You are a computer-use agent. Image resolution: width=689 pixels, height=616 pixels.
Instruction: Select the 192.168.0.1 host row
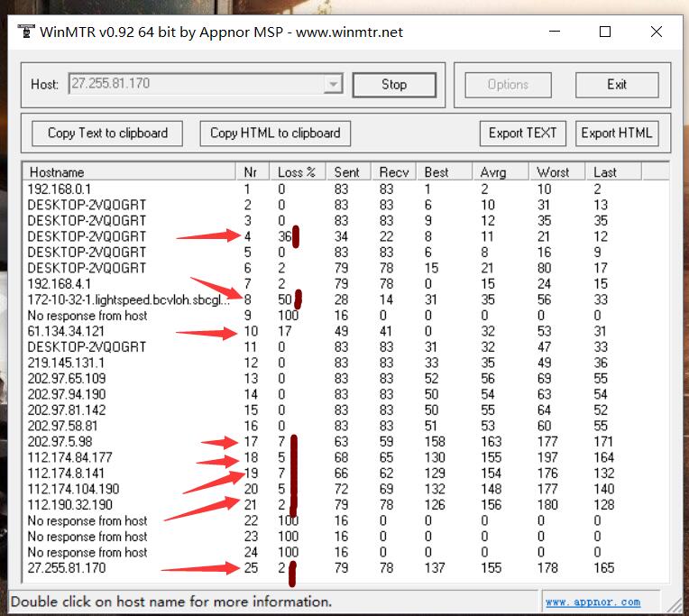(345, 189)
